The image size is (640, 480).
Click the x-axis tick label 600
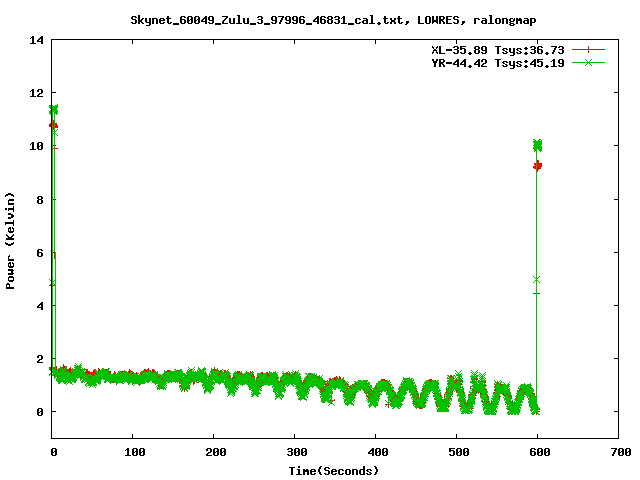click(540, 452)
